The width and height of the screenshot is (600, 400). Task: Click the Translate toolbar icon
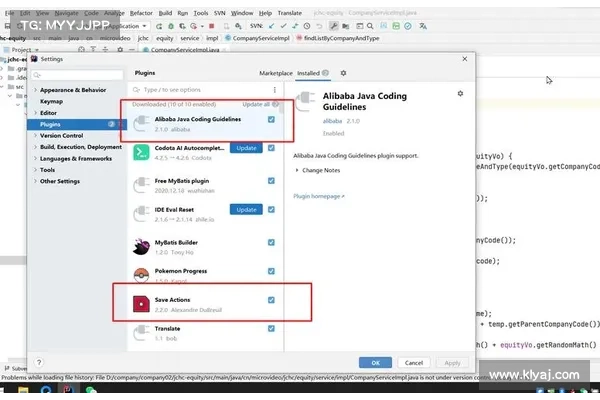(x=422, y=26)
